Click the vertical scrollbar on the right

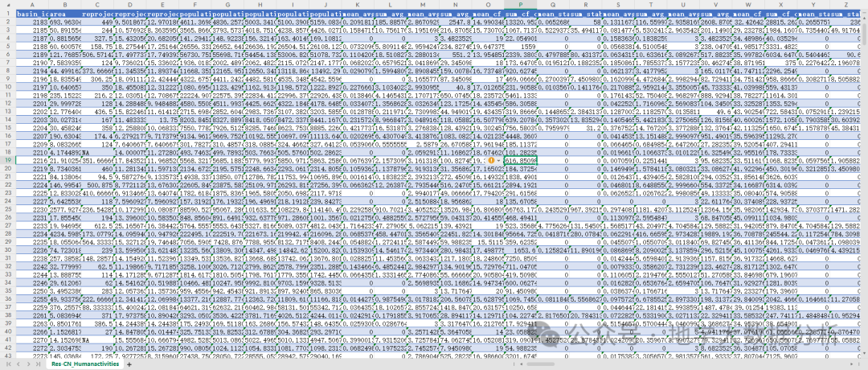click(865, 33)
